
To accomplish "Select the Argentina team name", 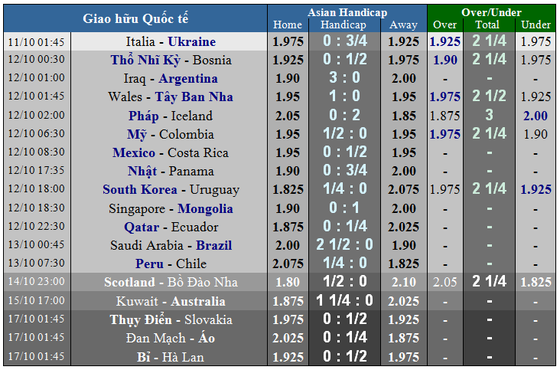I will 188,79.
